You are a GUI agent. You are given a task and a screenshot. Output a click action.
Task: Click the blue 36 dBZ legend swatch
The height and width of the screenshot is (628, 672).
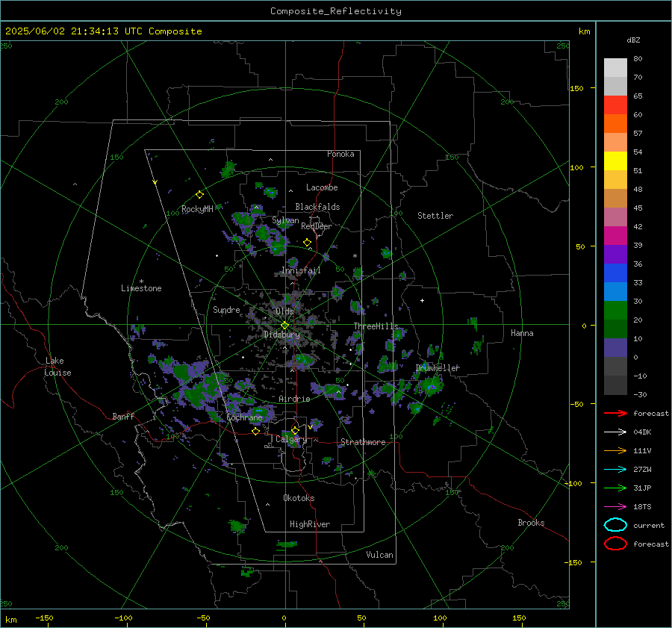point(615,273)
